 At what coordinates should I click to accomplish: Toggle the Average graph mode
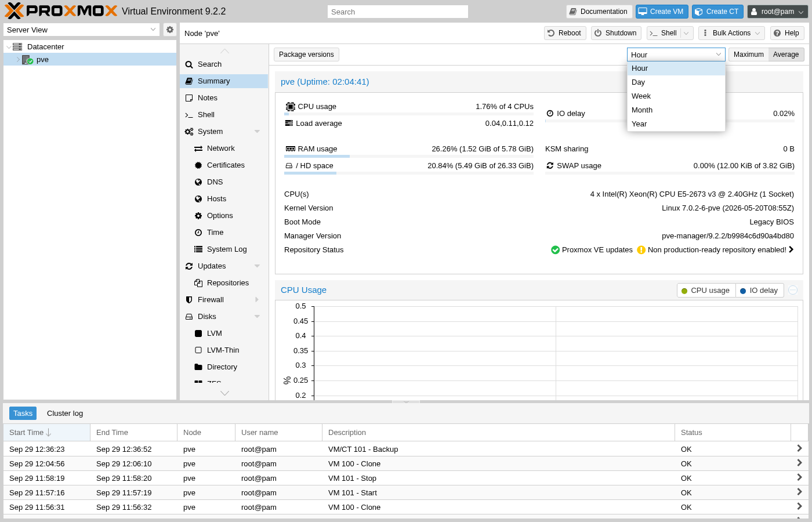786,55
